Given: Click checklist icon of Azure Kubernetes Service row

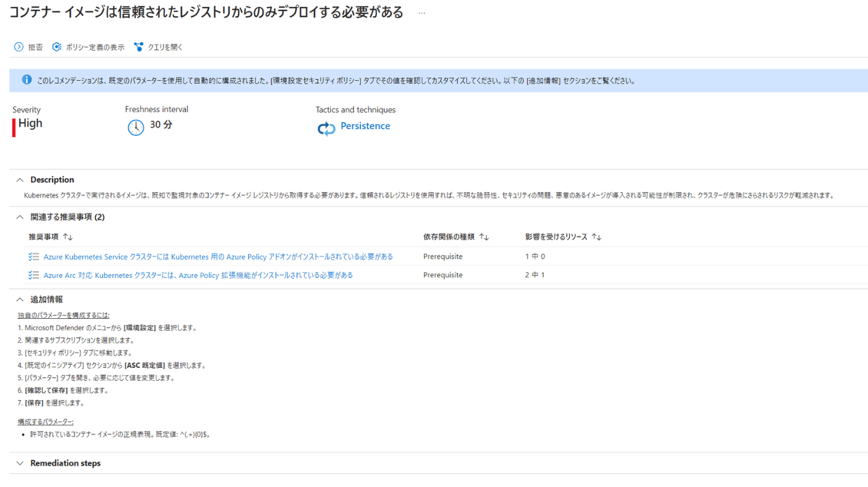Looking at the screenshot, I should coord(33,257).
